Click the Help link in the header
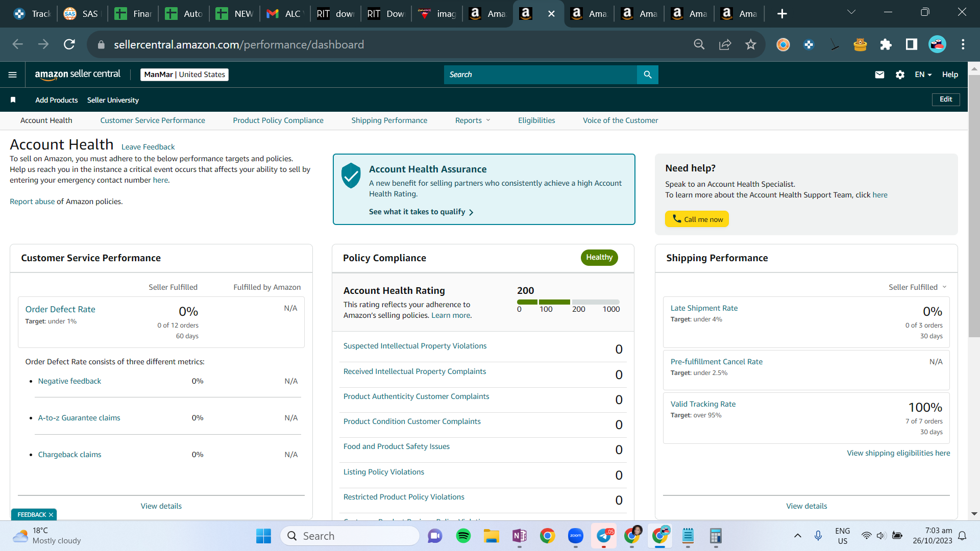 pos(950,74)
